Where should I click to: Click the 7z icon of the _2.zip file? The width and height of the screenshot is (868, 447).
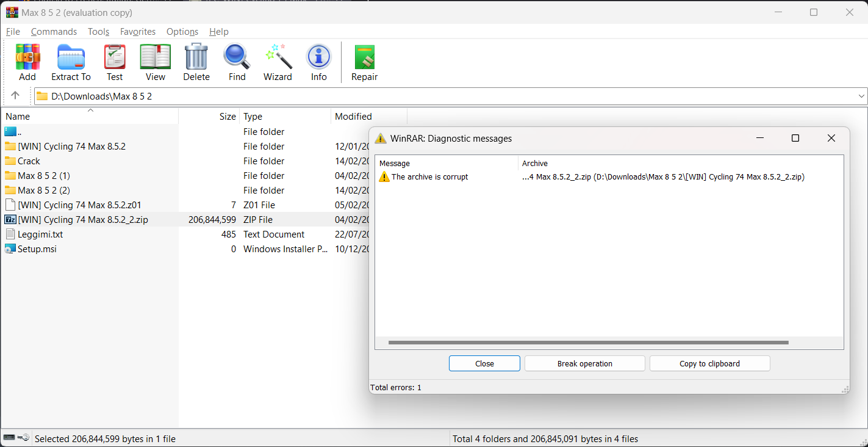10,219
